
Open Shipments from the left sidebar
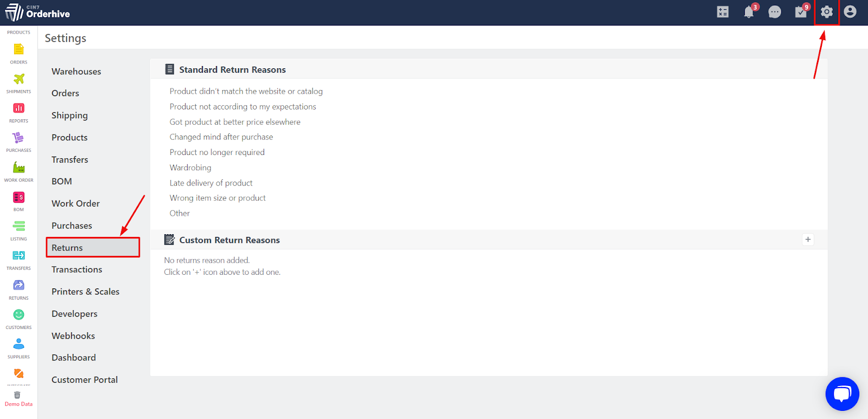(x=18, y=79)
